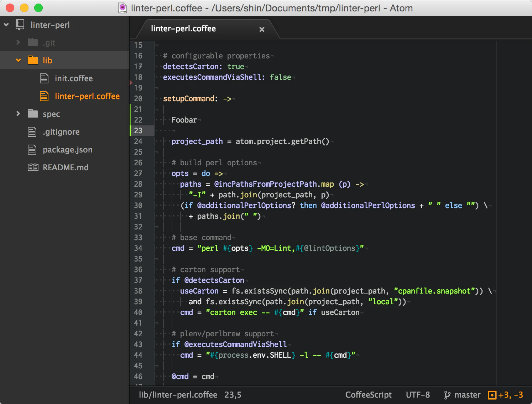Click the "# configurable properties" comment

[217, 56]
